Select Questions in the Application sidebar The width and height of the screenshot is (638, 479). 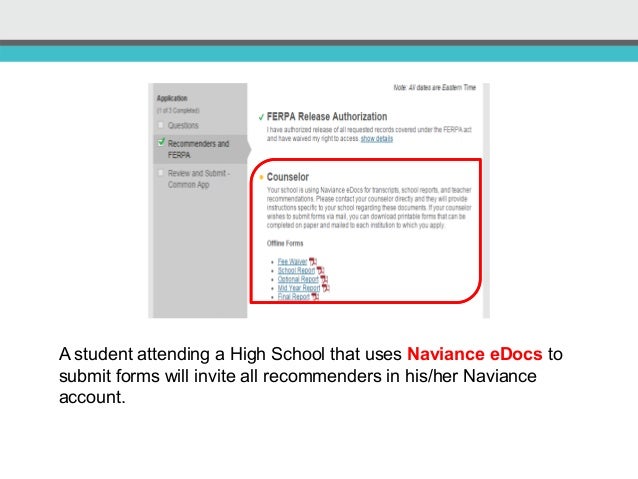183,125
